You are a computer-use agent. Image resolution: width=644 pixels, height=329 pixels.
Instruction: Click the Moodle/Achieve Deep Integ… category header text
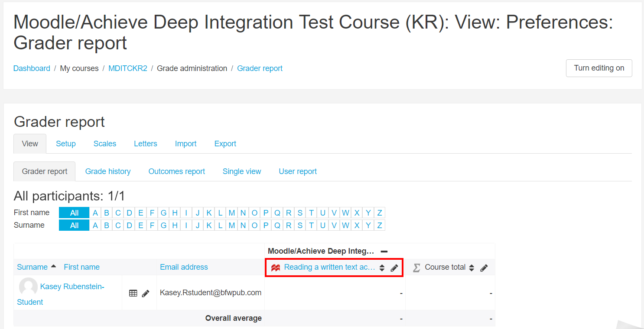tap(321, 251)
